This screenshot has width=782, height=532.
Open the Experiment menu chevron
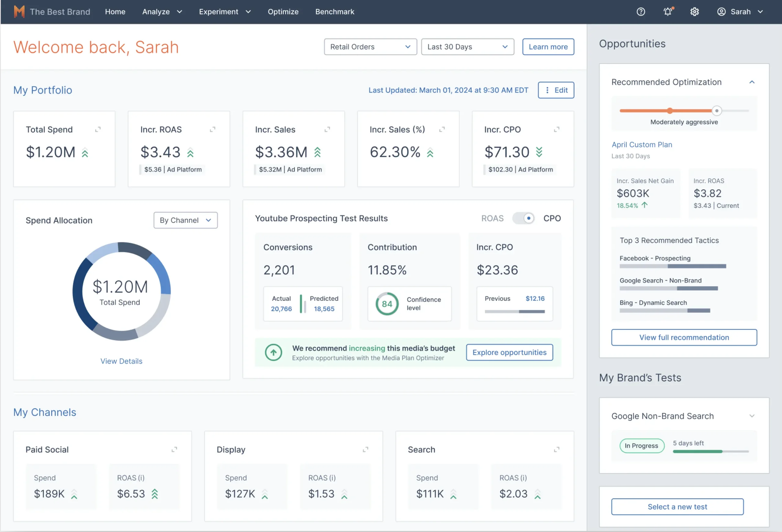(248, 12)
